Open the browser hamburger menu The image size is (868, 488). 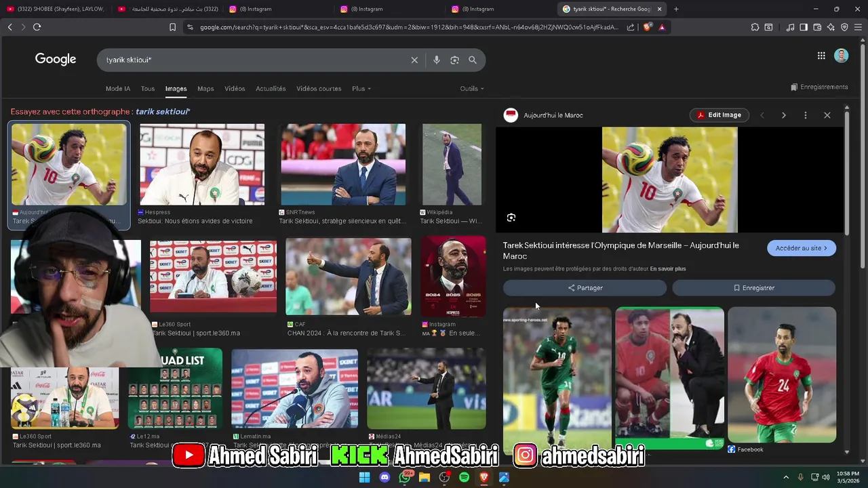tap(858, 27)
